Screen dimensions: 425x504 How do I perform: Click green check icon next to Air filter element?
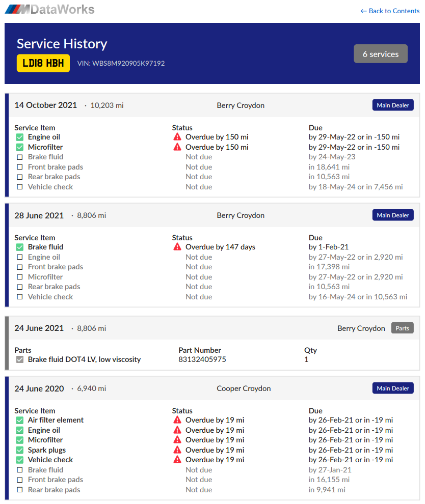pyautogui.click(x=19, y=420)
